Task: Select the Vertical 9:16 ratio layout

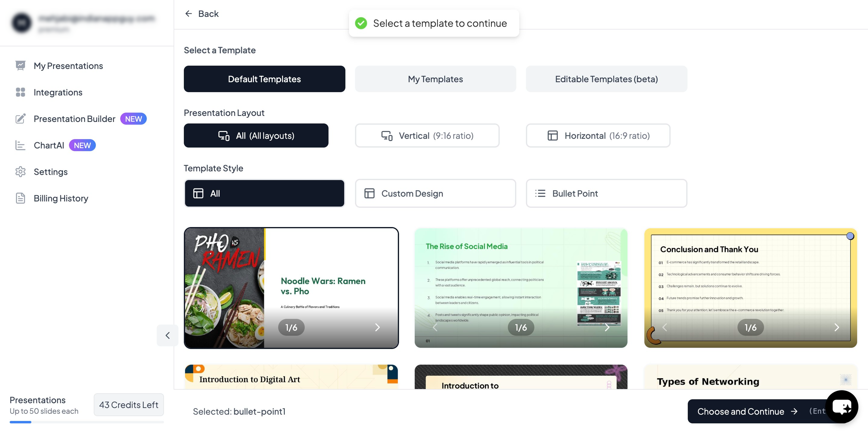Action: [x=427, y=136]
